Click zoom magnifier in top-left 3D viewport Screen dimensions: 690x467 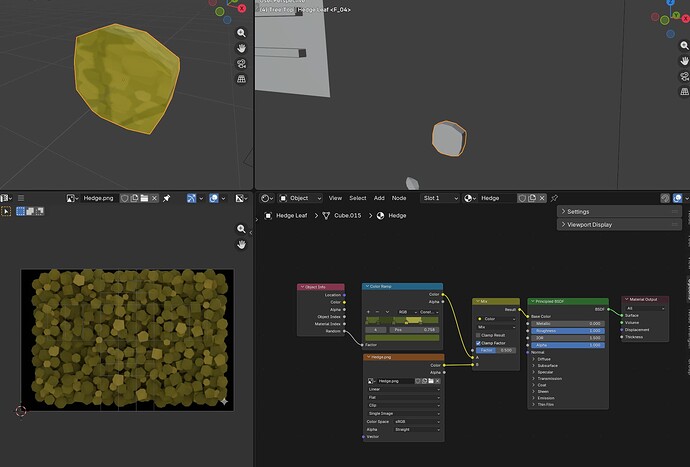click(x=241, y=33)
